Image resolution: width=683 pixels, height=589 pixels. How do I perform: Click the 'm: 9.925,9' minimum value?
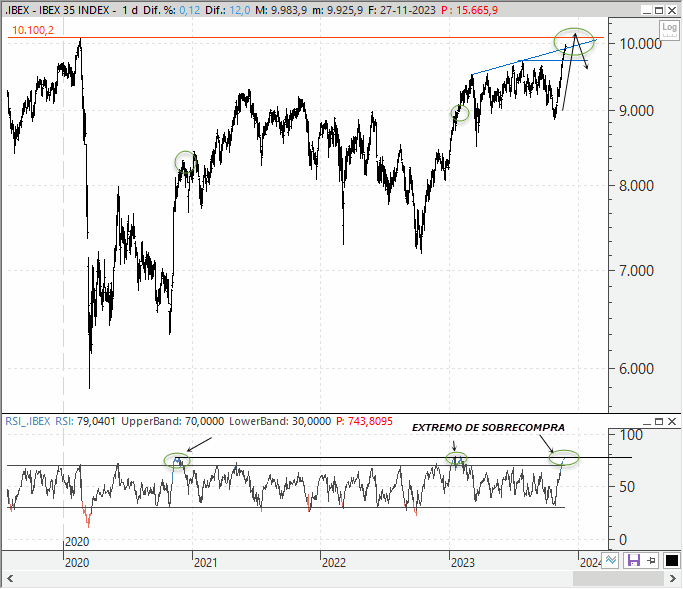[338, 10]
